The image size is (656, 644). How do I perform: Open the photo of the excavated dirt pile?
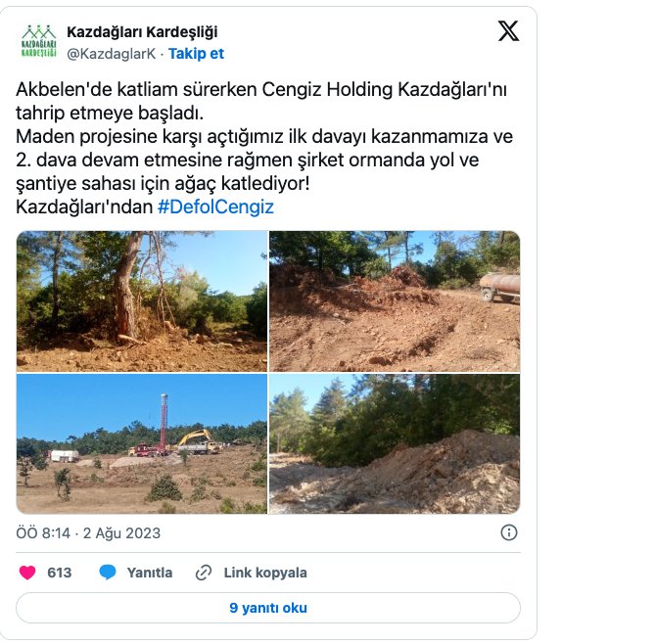coord(395,443)
